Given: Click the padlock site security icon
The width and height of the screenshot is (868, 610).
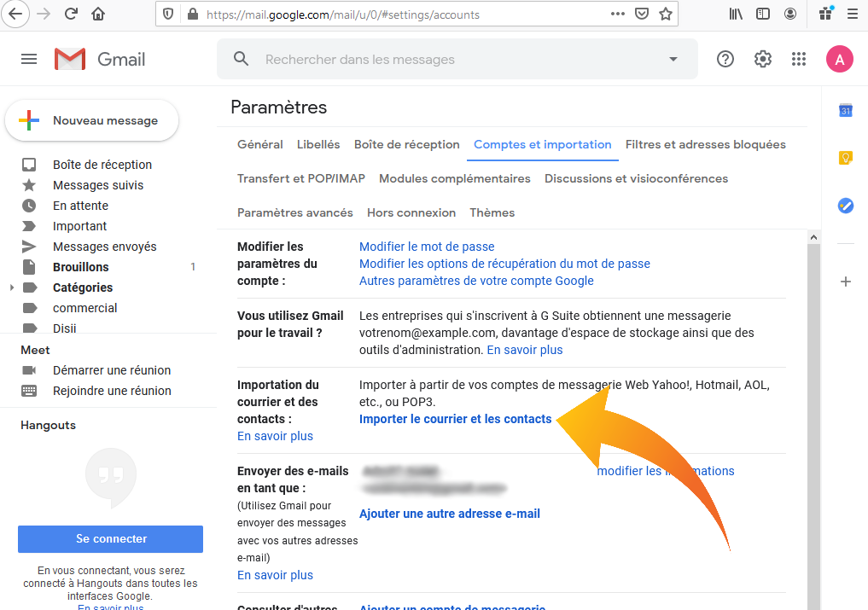Looking at the screenshot, I should click(193, 15).
